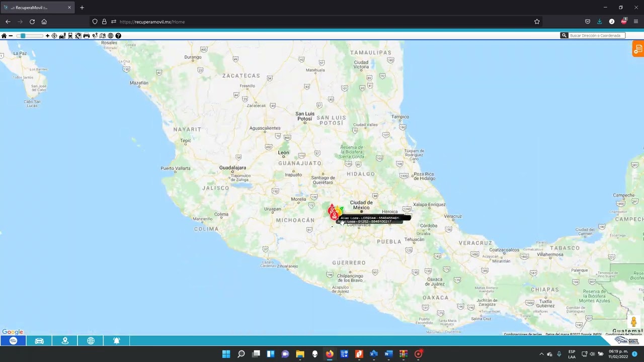Click the map zoom level slider
The image size is (644, 362).
[30, 36]
